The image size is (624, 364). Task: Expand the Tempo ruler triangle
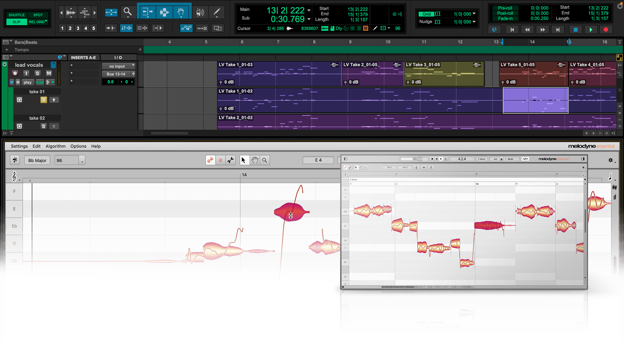tap(7, 50)
